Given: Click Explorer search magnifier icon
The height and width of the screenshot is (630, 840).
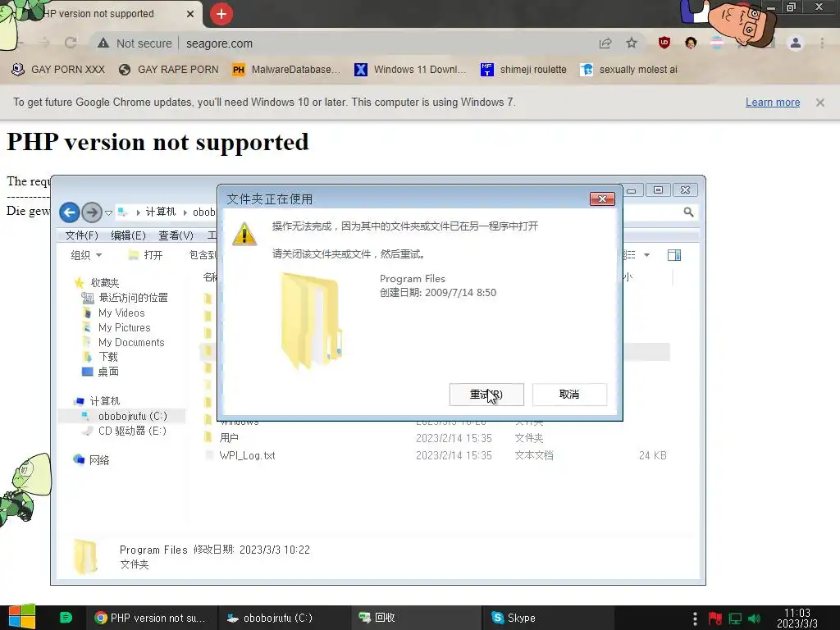Looking at the screenshot, I should [x=688, y=212].
